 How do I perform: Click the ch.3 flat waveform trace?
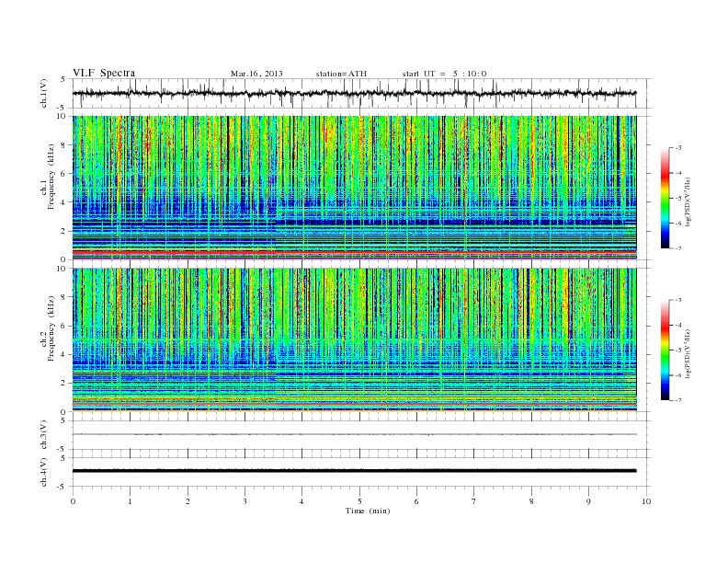[x=355, y=434]
